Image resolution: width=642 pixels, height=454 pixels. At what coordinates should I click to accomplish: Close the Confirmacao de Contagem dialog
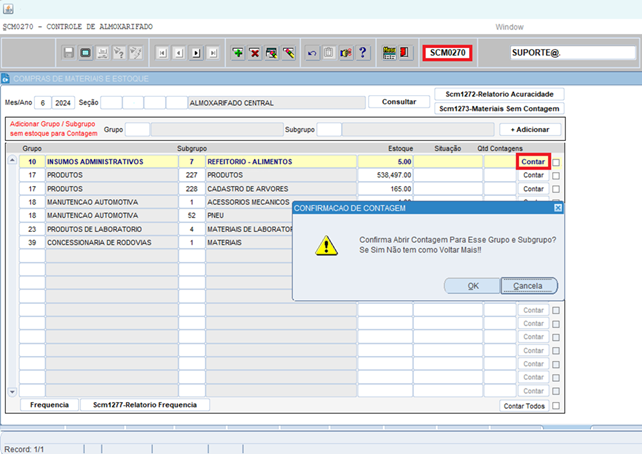coord(558,208)
